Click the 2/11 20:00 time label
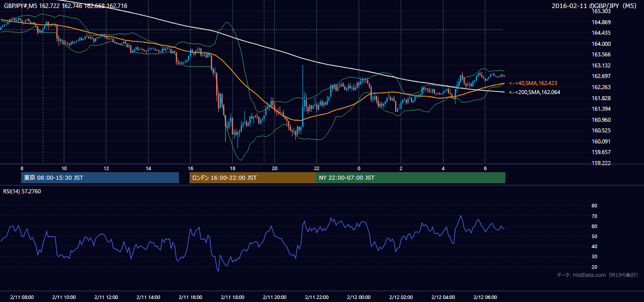 (275, 297)
